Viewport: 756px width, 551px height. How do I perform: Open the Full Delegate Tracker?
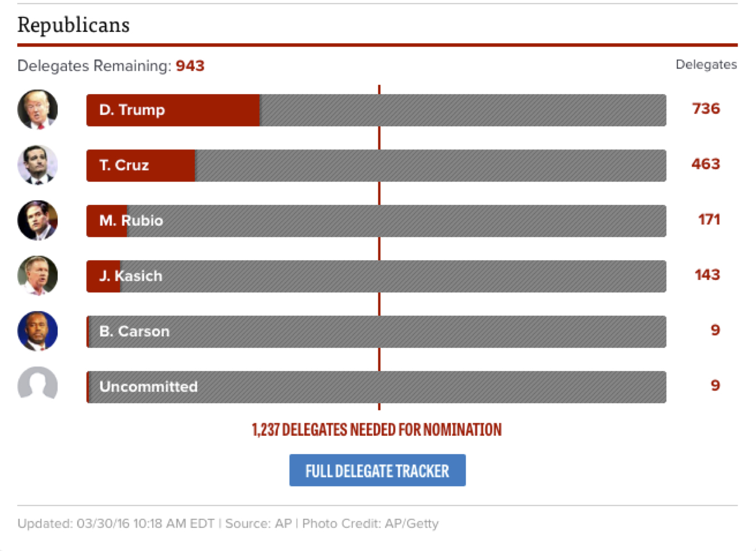[377, 470]
